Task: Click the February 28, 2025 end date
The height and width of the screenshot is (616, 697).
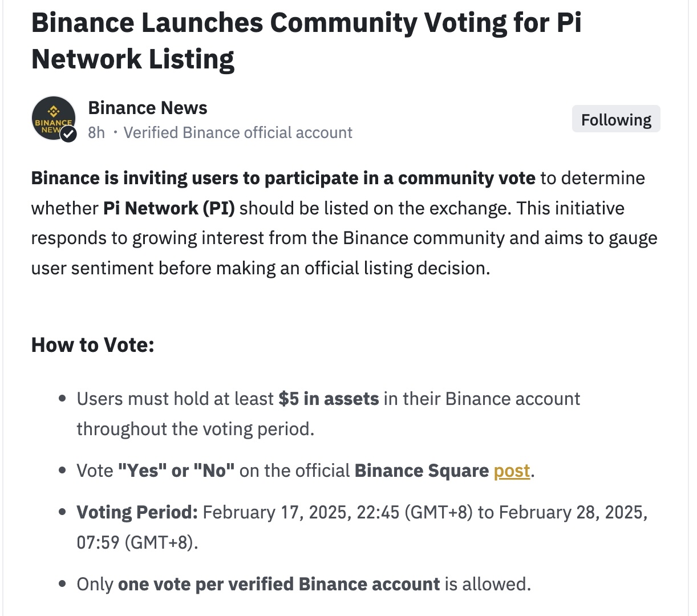Action: click(573, 512)
